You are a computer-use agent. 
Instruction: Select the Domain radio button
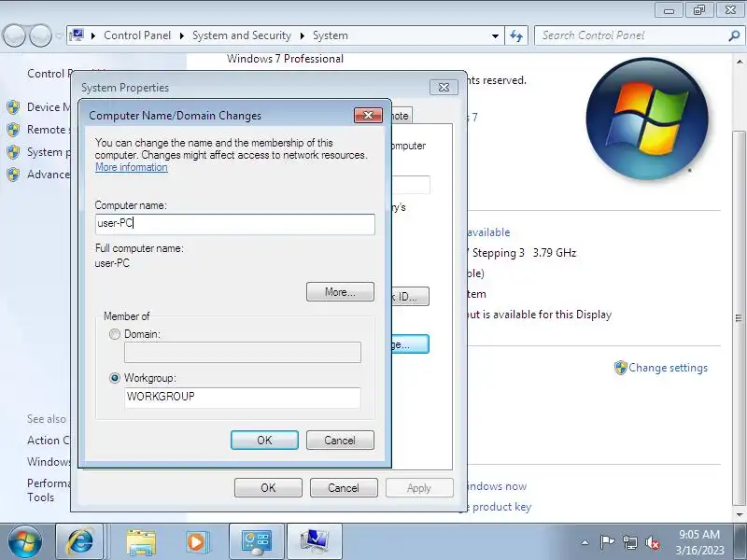pyautogui.click(x=114, y=334)
